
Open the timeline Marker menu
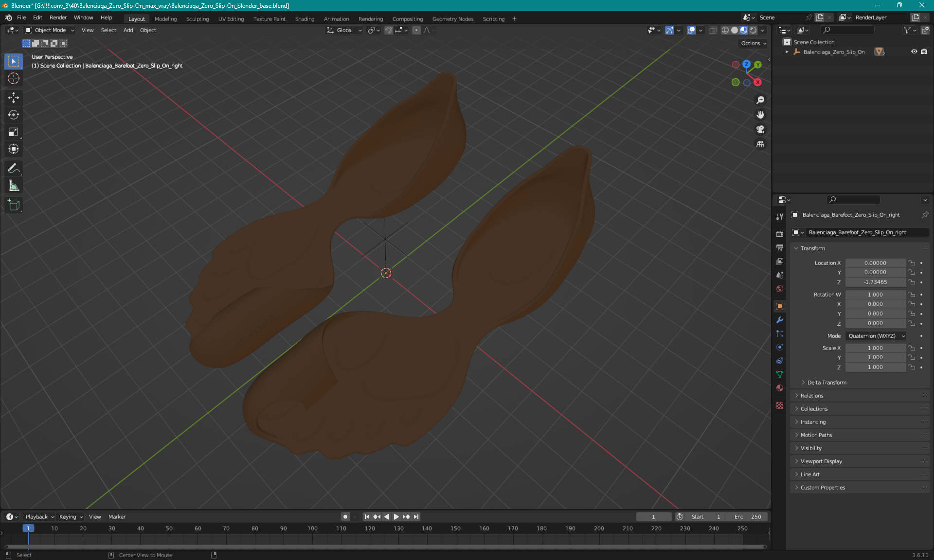[x=117, y=517]
